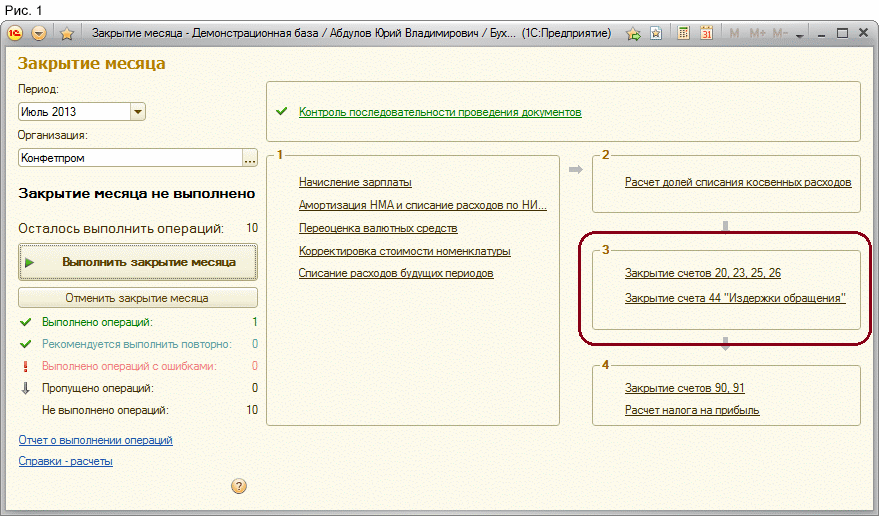Click green checkmark beside Контроль последовательности
The image size is (879, 516).
click(x=282, y=112)
